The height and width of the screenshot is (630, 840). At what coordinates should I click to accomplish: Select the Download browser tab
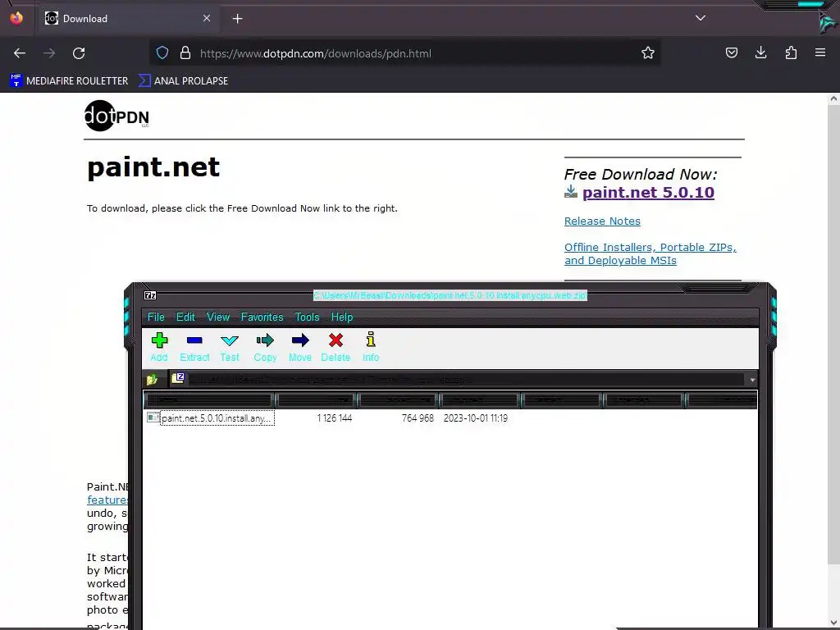coord(129,19)
